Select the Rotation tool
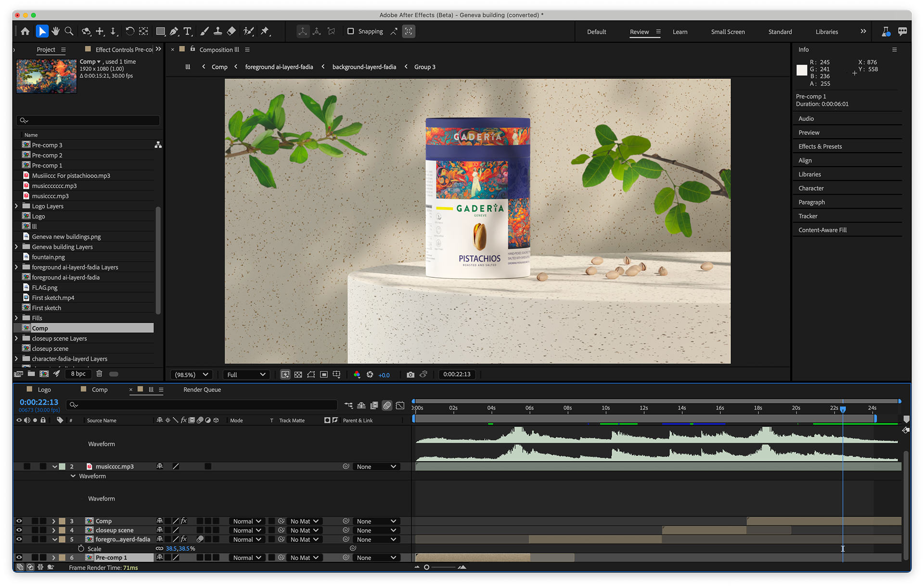Image resolution: width=924 pixels, height=587 pixels. coord(129,31)
